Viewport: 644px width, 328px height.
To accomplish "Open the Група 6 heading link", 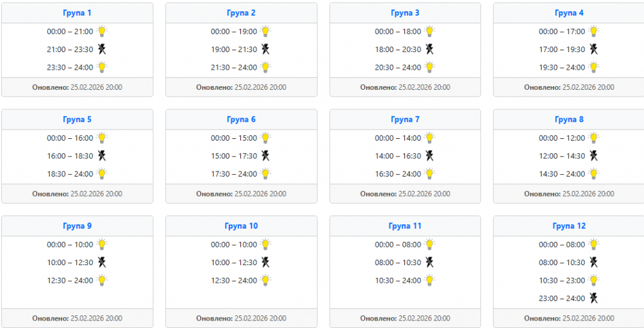I will pos(241,119).
